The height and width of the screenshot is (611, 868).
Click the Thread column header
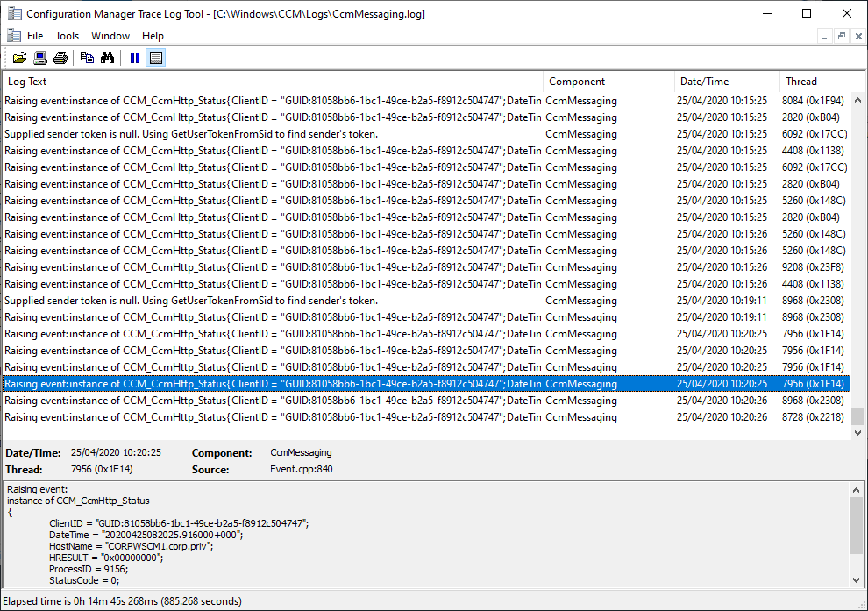[813, 82]
